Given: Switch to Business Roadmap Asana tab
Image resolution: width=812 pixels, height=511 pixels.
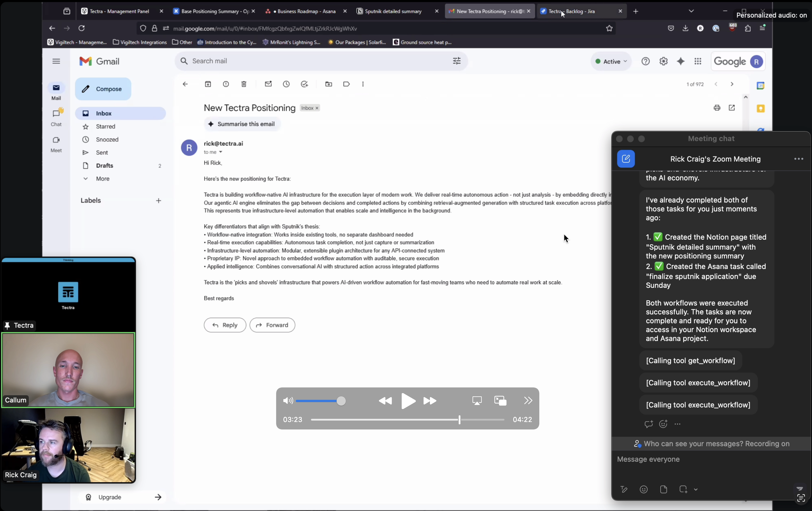Looking at the screenshot, I should 305,11.
